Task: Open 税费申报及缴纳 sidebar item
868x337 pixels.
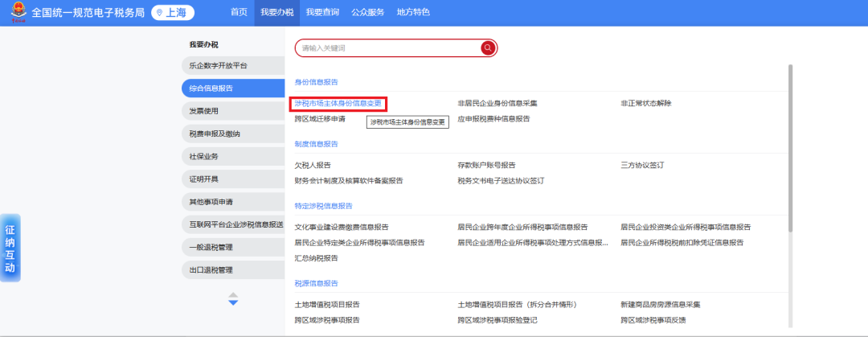Action: 215,134
